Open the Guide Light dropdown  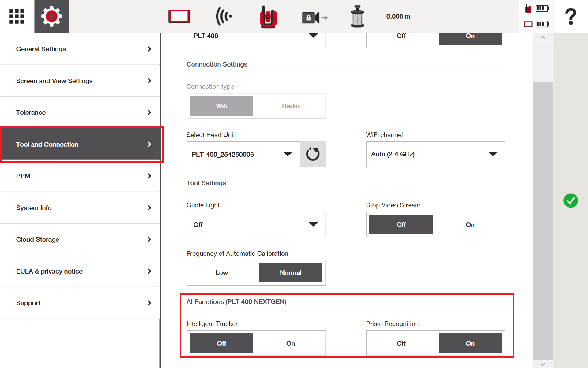click(256, 224)
